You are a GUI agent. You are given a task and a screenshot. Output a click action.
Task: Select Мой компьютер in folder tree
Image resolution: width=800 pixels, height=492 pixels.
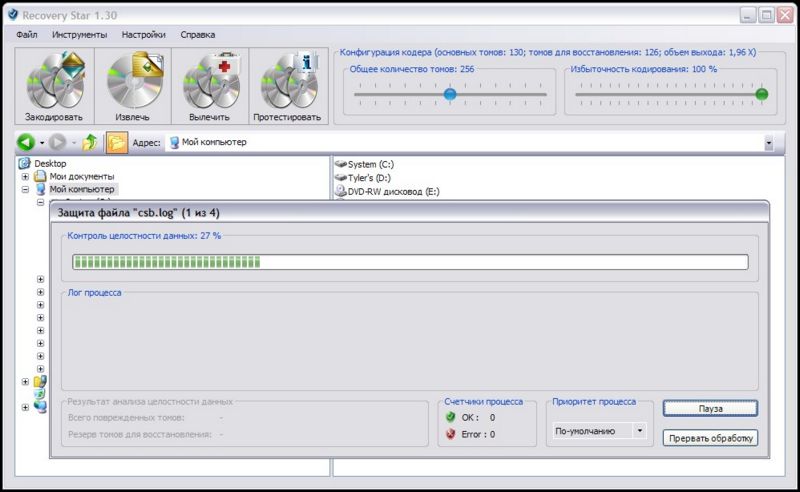coord(82,189)
